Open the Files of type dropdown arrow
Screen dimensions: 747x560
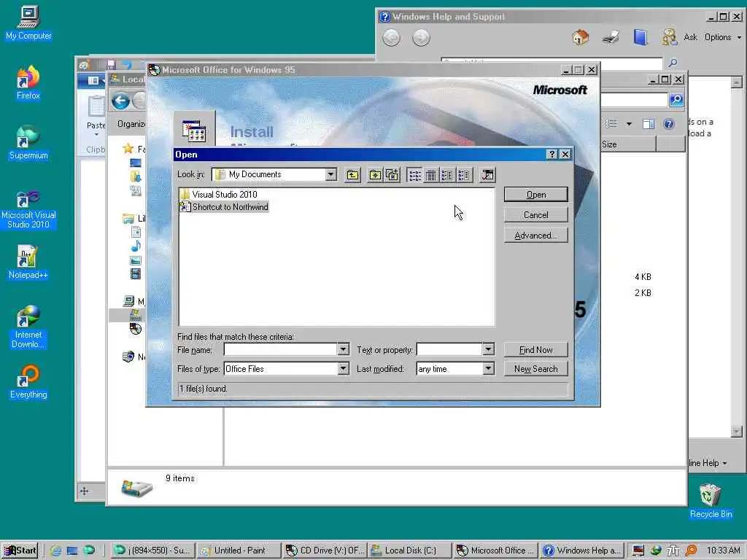point(343,368)
